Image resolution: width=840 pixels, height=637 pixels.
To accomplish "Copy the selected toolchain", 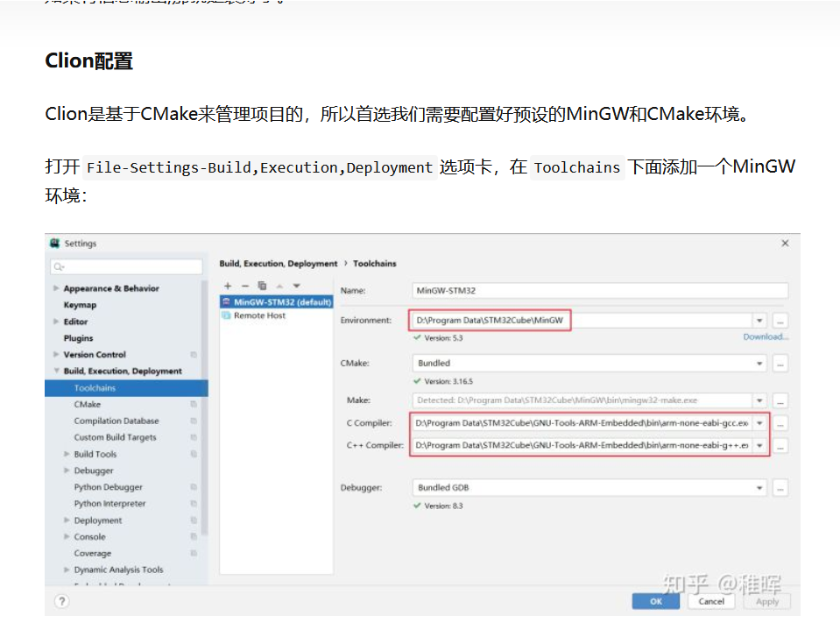I will (262, 287).
